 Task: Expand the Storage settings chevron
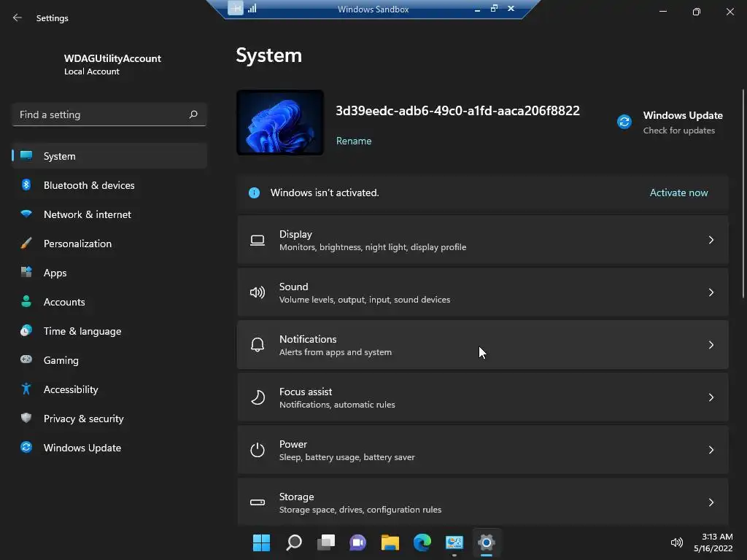pyautogui.click(x=711, y=502)
